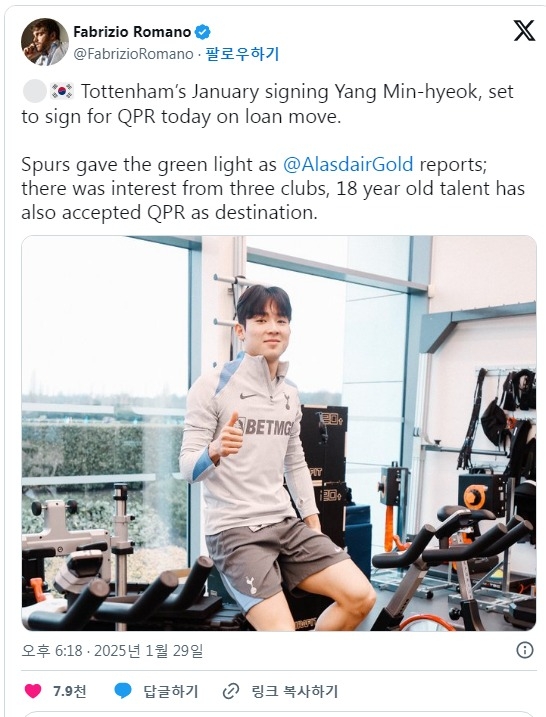Click the 팔로우하기 follow link

(x=242, y=54)
